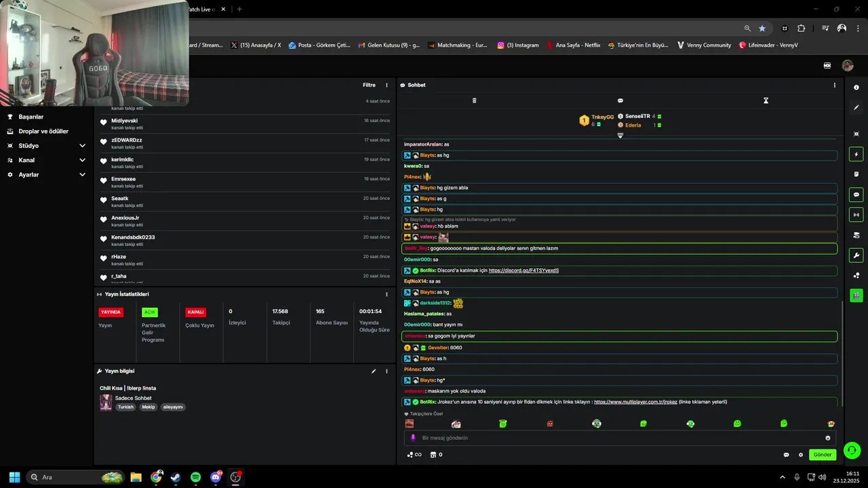Click inside Bir mesaj gönderin field
This screenshot has width=868, height=488.
point(620,438)
